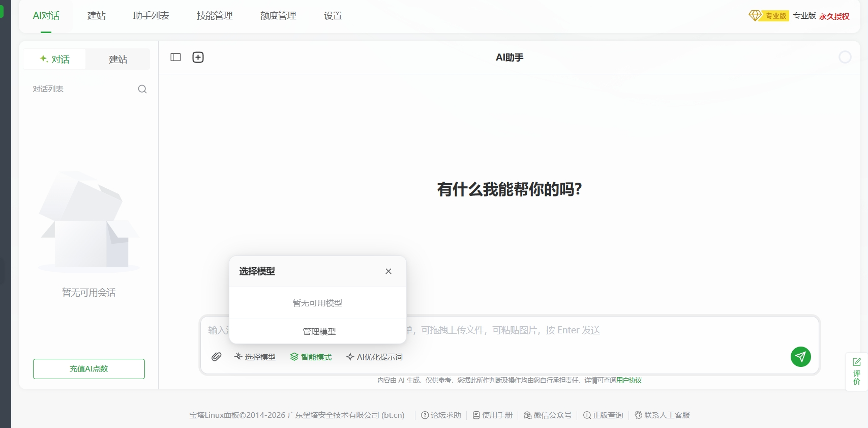Click the circular status icon top right
Image resolution: width=868 pixels, height=428 pixels.
(x=845, y=58)
